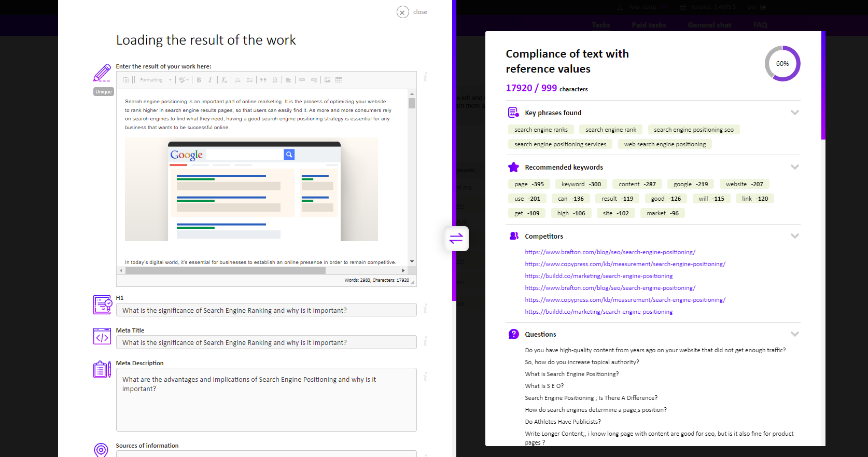Open the buildd.co search-engine-positioning link, first occurrence

point(599,276)
